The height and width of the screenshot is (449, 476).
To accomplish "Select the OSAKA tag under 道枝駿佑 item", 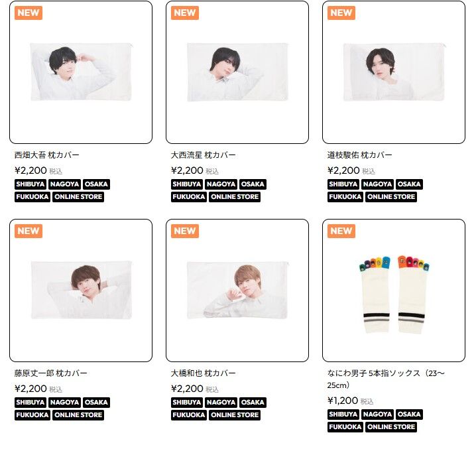I will coord(409,184).
